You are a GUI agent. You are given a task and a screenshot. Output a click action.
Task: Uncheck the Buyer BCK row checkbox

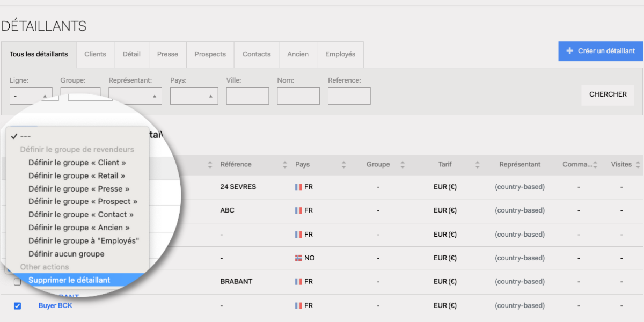click(x=17, y=306)
